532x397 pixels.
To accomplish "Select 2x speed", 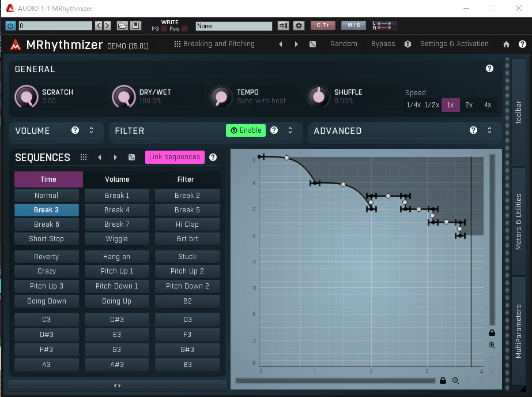I will coord(469,105).
